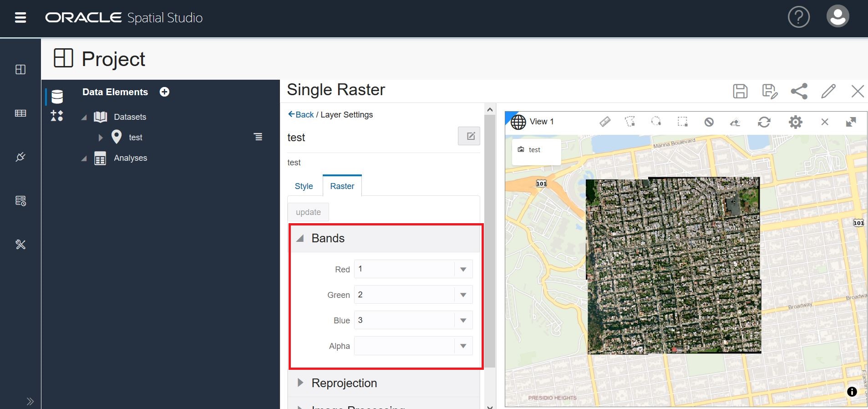Edit the test layer name
Screen dimensions: 868x409
point(469,136)
